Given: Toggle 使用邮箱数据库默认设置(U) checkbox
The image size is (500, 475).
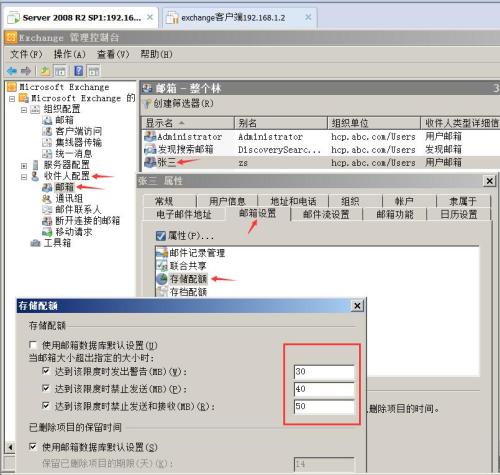Looking at the screenshot, I should [33, 344].
